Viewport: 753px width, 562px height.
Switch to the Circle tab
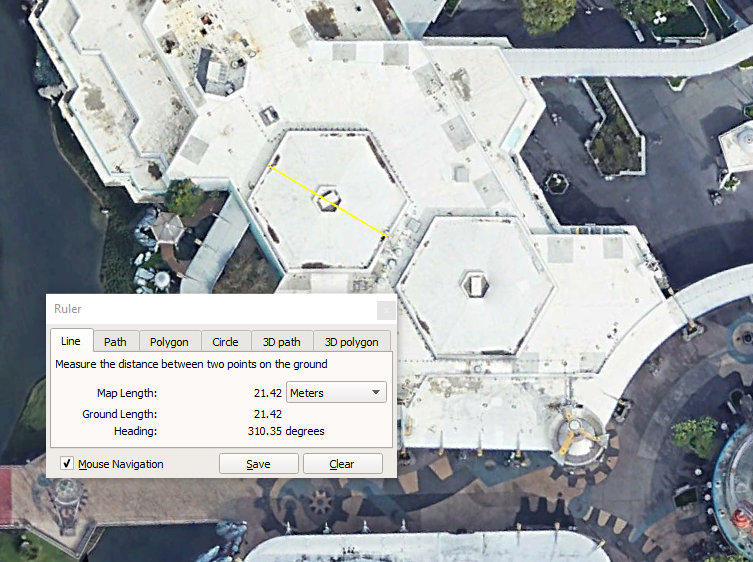point(225,341)
